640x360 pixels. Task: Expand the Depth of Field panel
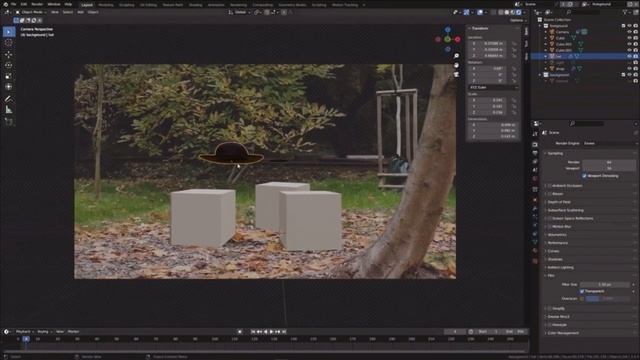pyautogui.click(x=559, y=202)
